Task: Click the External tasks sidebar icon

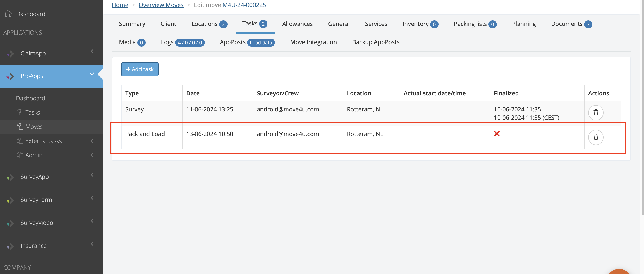Action: (x=20, y=141)
